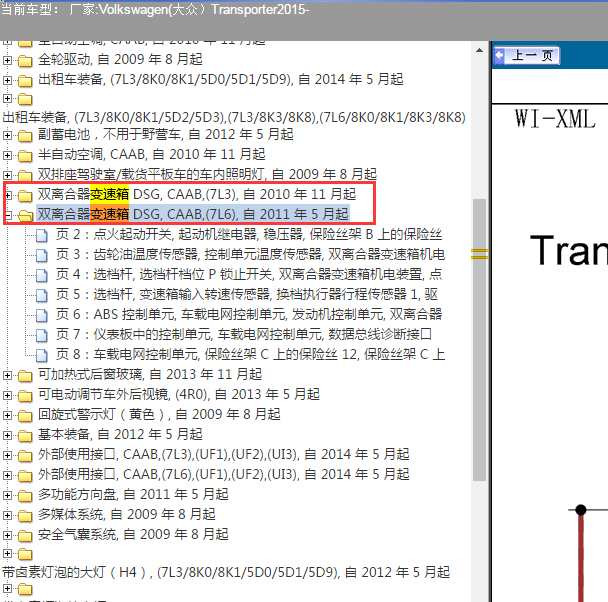Image resolution: width=608 pixels, height=602 pixels.
Task: Click the tree panel scrollbar up arrow
Action: click(x=479, y=50)
